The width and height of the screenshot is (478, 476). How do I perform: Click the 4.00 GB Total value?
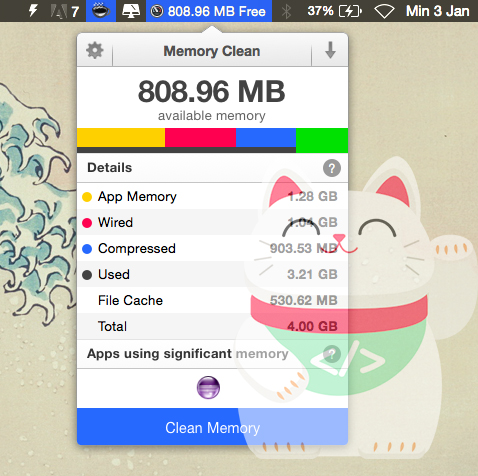[312, 326]
